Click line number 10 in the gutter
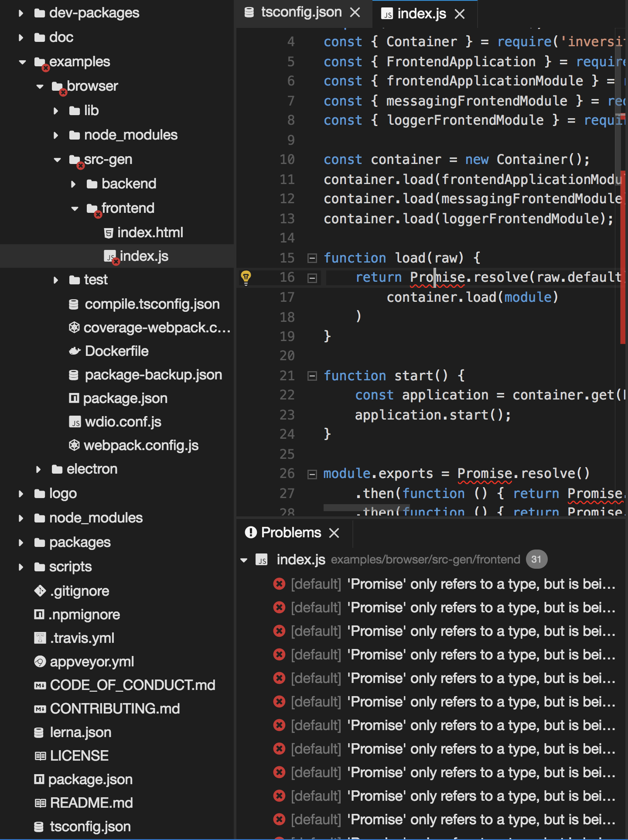This screenshot has width=628, height=840. [287, 160]
